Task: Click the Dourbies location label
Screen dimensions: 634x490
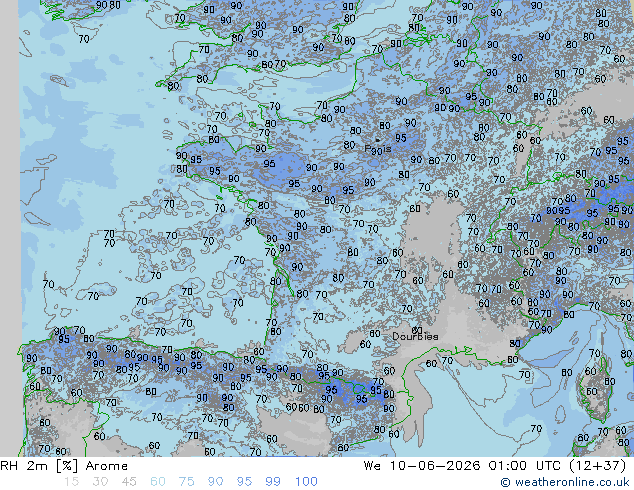Action: tap(415, 336)
